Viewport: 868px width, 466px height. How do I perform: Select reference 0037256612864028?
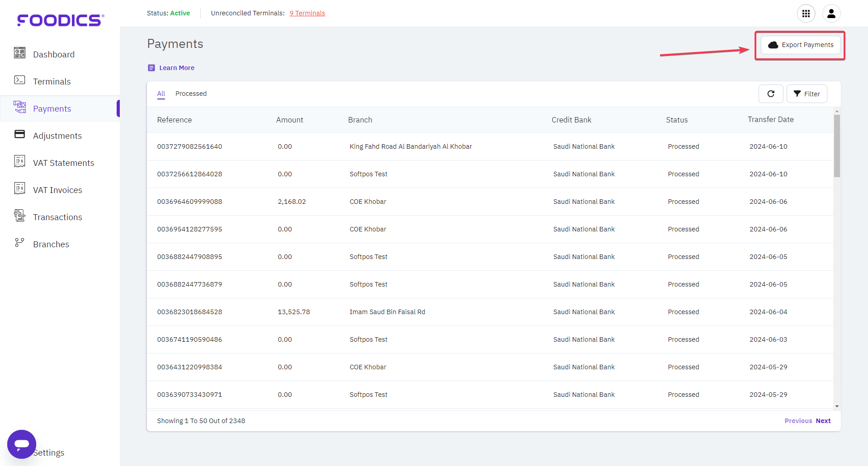189,174
